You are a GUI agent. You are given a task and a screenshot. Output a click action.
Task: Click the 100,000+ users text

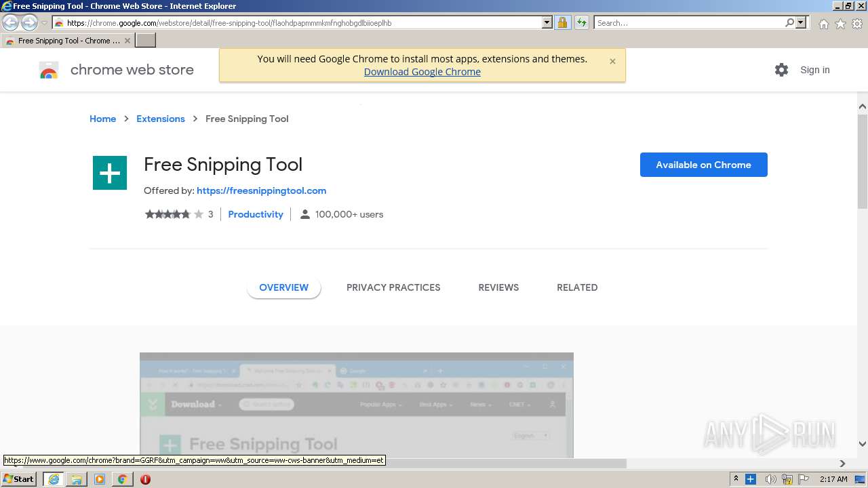click(x=349, y=214)
